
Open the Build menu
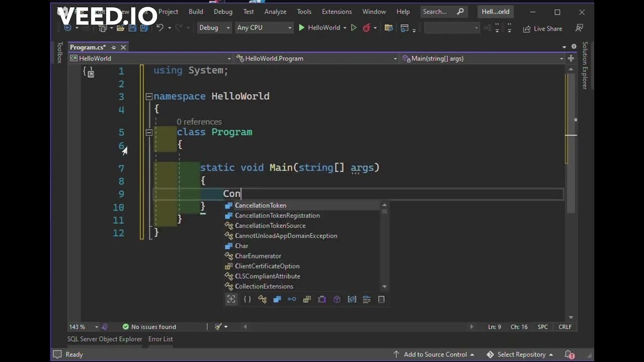[x=196, y=12]
